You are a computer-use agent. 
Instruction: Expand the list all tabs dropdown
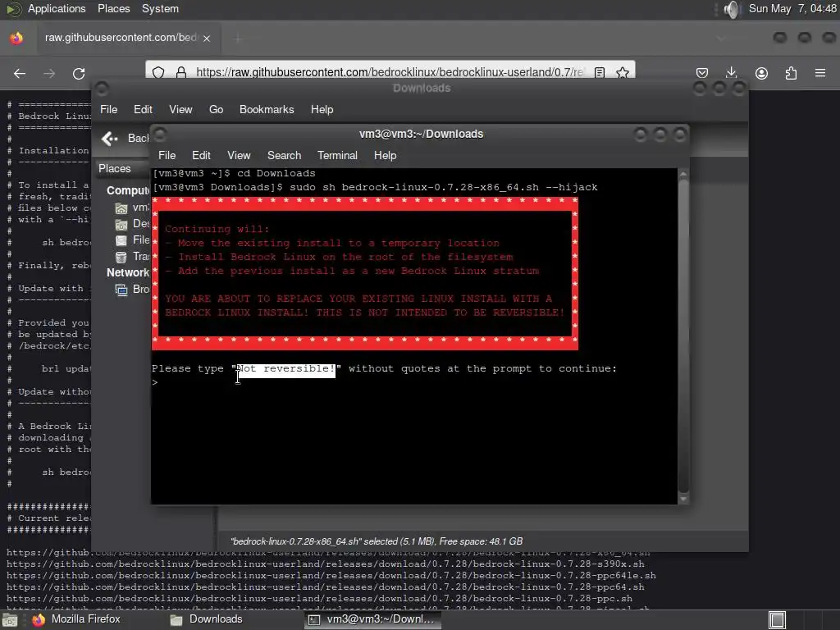coord(720,38)
